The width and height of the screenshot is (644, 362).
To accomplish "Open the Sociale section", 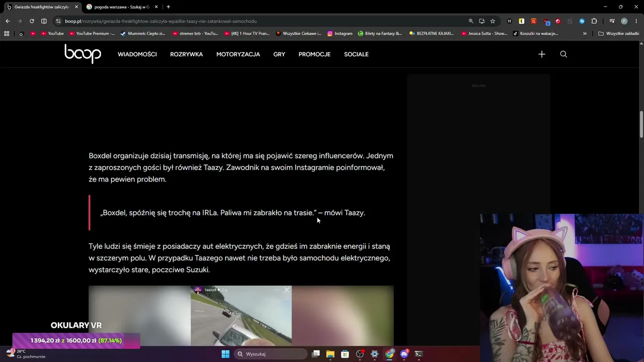I will pos(356,54).
